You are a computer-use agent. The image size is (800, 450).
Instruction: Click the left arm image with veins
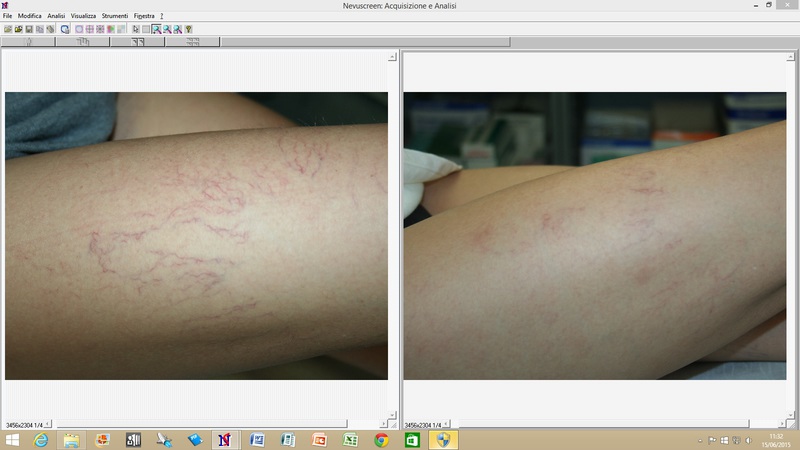coord(196,236)
